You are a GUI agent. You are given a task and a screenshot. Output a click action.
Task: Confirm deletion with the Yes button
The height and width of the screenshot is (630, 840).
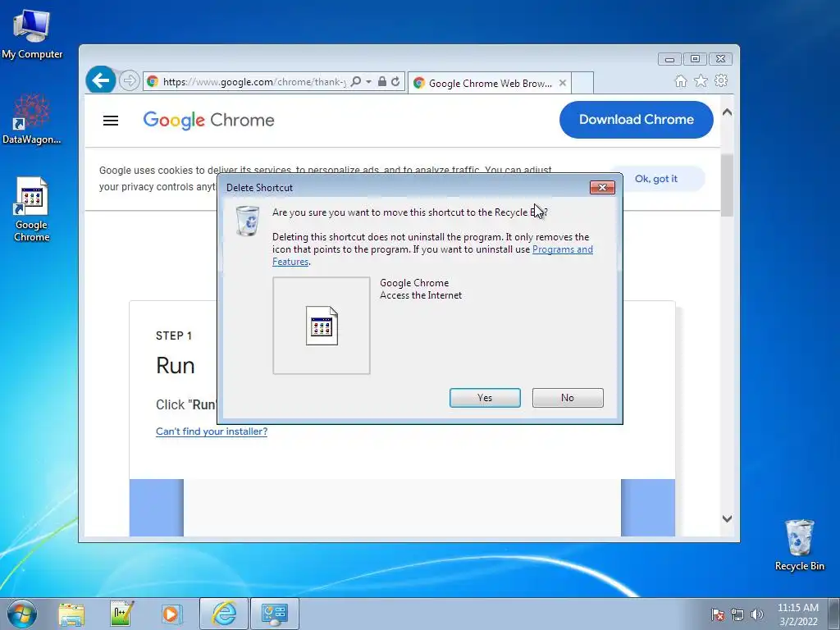point(485,398)
